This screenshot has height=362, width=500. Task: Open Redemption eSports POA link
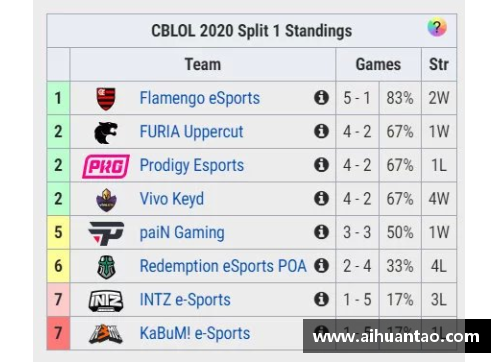[x=223, y=266]
